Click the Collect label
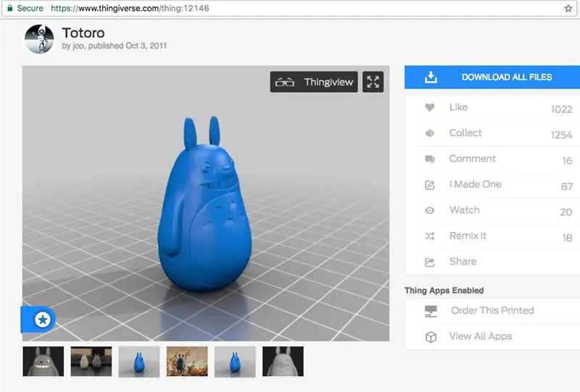 coord(465,133)
